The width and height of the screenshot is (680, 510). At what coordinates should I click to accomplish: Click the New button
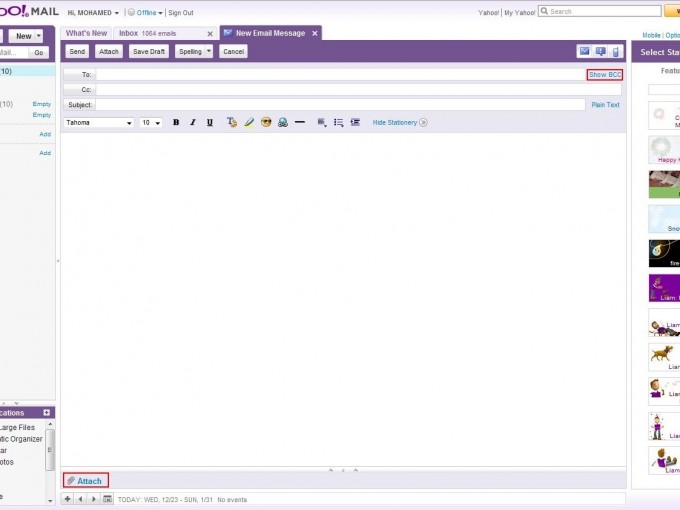23,36
